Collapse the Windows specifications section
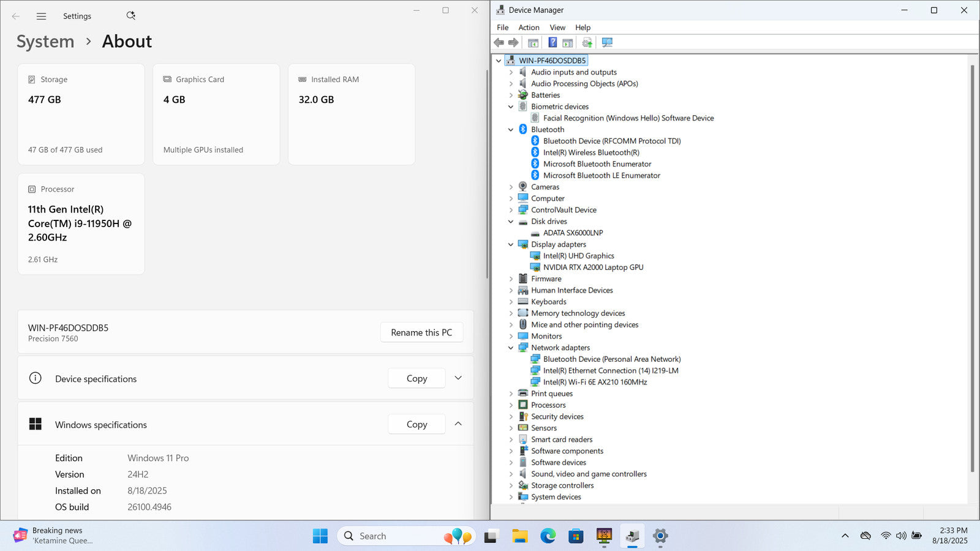980x551 pixels. 458,424
